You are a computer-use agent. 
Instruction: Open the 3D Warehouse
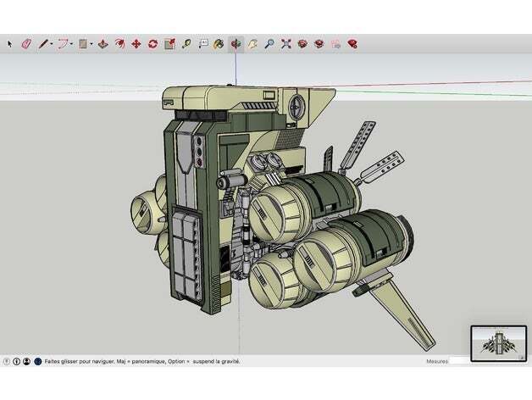click(x=302, y=43)
